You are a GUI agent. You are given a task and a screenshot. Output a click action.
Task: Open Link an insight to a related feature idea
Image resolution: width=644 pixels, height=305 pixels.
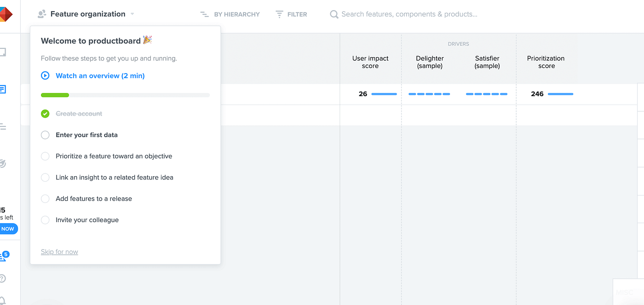click(115, 177)
